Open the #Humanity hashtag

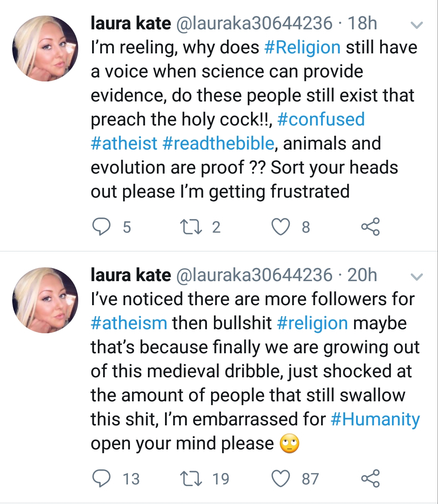(375, 420)
